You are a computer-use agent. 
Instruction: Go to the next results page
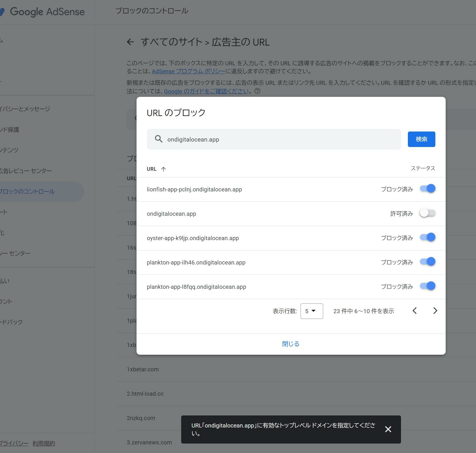(435, 311)
